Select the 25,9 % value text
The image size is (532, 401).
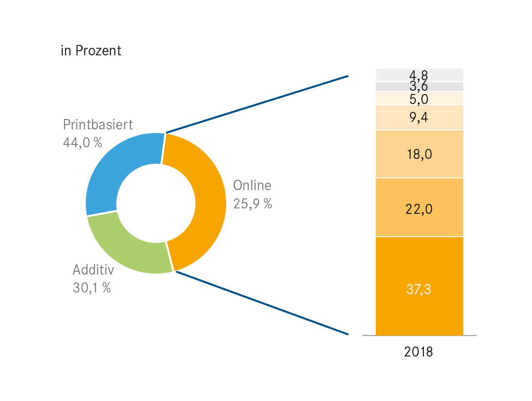(x=252, y=203)
